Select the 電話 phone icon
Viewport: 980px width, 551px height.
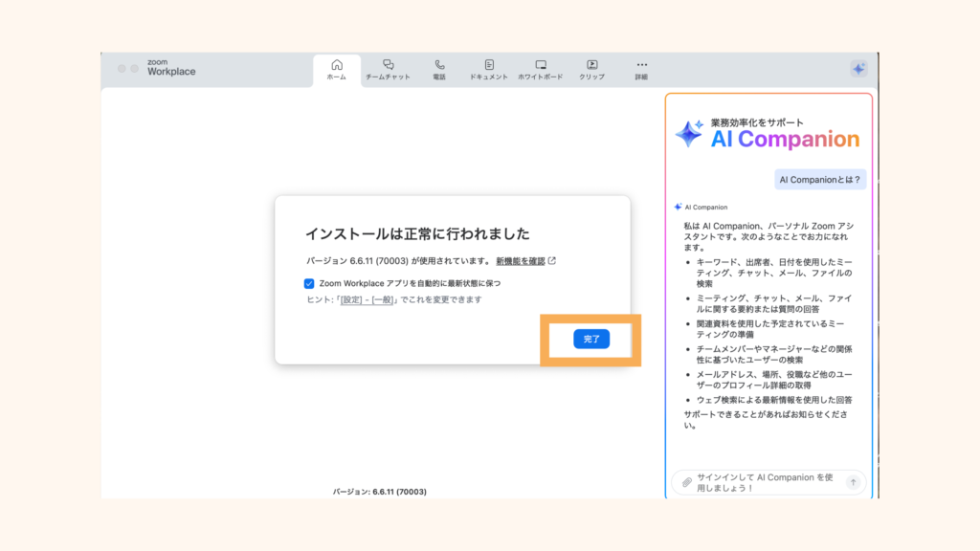click(x=439, y=66)
